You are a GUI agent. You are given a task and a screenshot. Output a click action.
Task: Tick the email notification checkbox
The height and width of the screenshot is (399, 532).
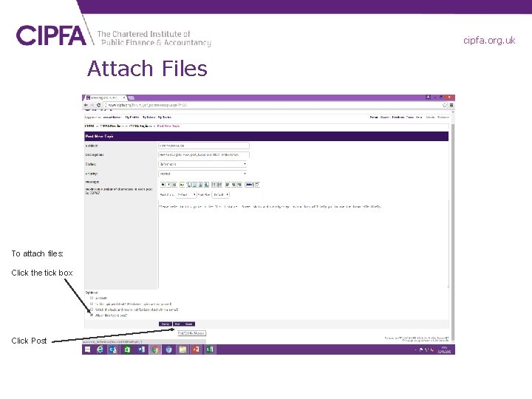pyautogui.click(x=92, y=310)
